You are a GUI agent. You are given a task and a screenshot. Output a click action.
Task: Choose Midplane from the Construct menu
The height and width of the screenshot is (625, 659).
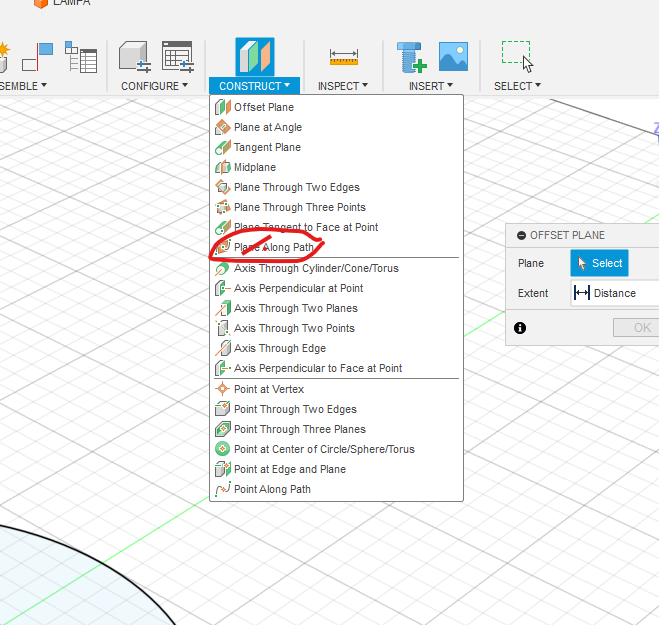click(x=254, y=167)
